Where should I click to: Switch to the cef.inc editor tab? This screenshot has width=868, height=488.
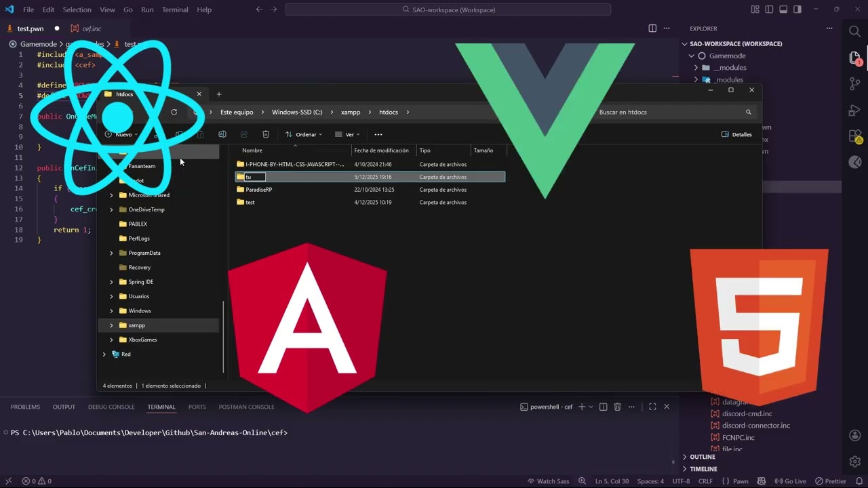92,28
